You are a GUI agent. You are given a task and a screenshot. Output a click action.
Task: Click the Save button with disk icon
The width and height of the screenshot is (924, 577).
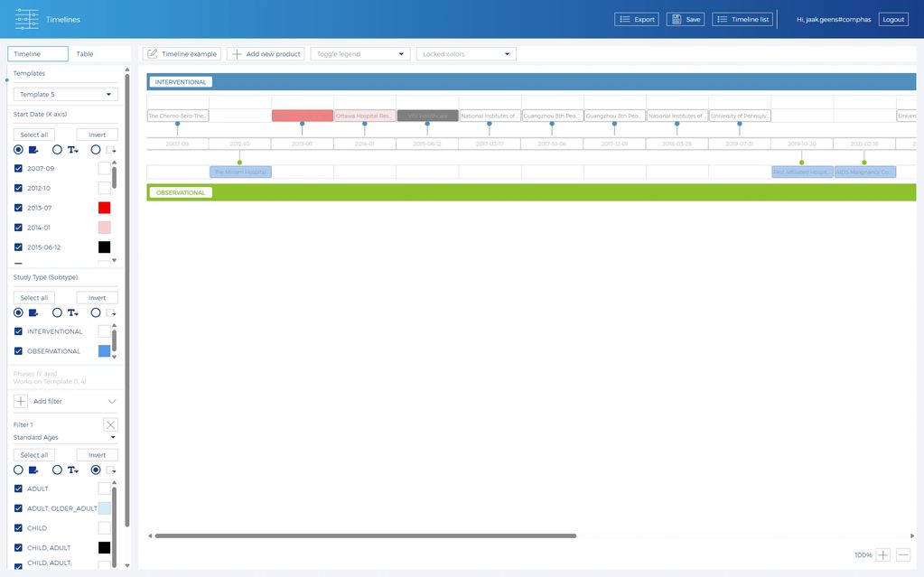tap(686, 19)
